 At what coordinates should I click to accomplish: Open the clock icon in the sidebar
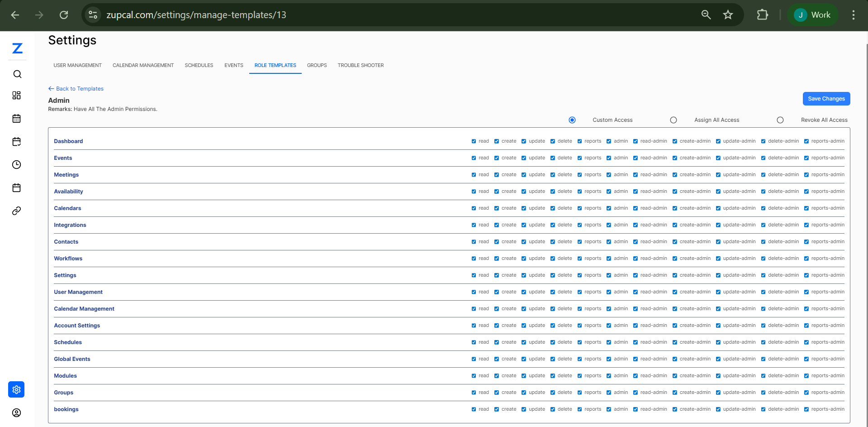point(17,165)
